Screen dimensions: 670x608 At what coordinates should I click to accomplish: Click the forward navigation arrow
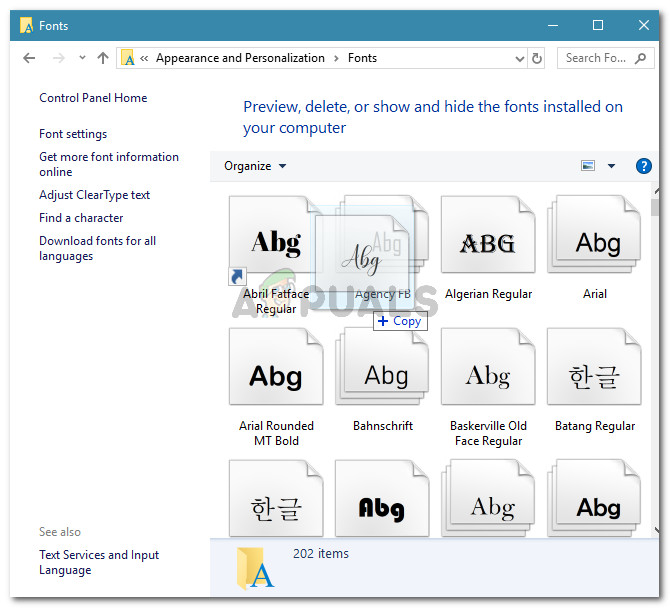coord(59,58)
